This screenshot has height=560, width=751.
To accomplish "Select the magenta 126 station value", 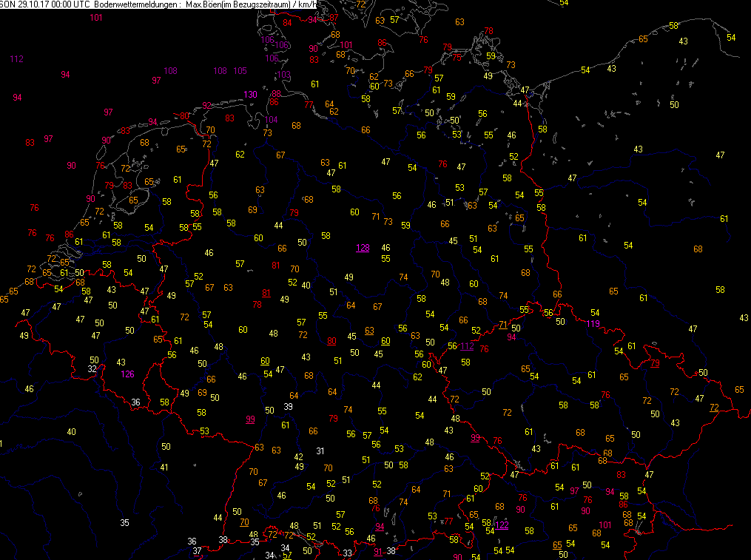I will coord(127,374).
